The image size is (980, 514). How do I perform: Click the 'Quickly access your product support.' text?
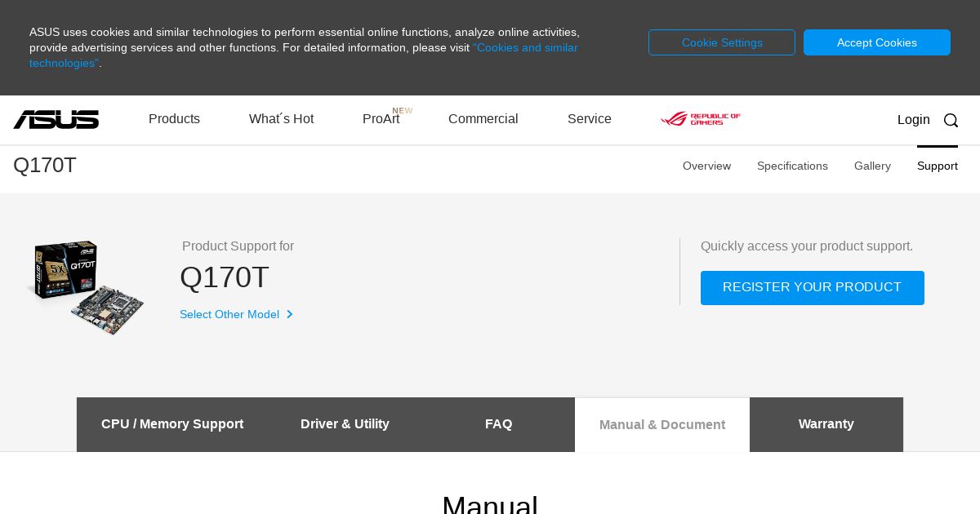pyautogui.click(x=807, y=246)
